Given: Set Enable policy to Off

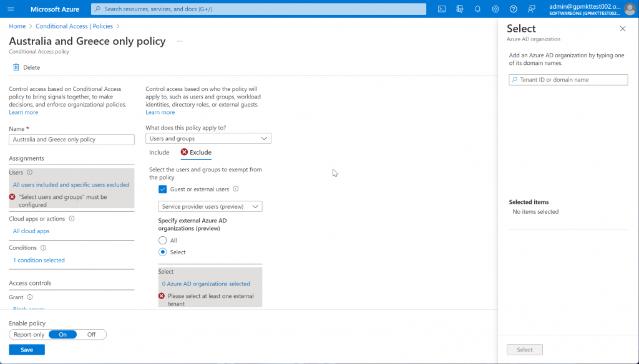Looking at the screenshot, I should [91, 335].
